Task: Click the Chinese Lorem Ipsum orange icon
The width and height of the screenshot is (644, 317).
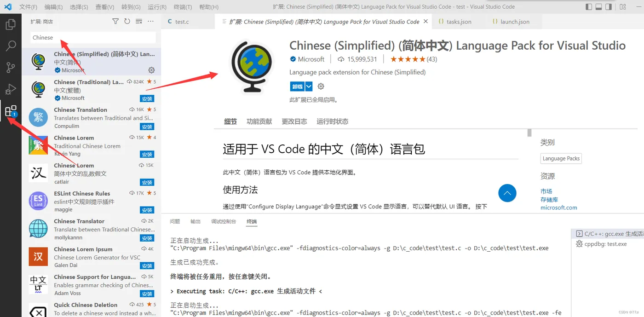Action: click(x=38, y=256)
